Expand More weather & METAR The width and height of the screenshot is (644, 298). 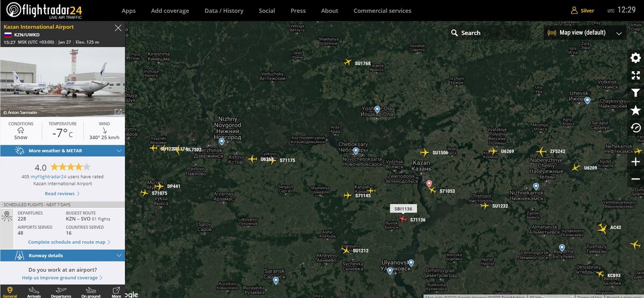pyautogui.click(x=62, y=151)
